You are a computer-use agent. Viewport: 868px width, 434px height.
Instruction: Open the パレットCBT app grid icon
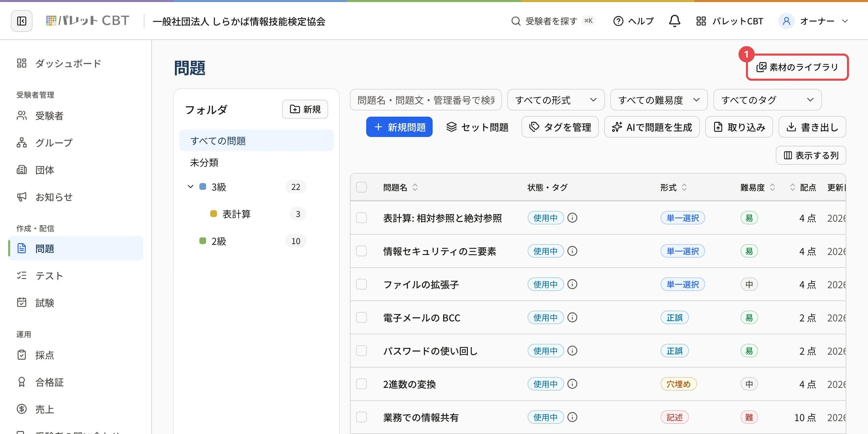click(701, 21)
